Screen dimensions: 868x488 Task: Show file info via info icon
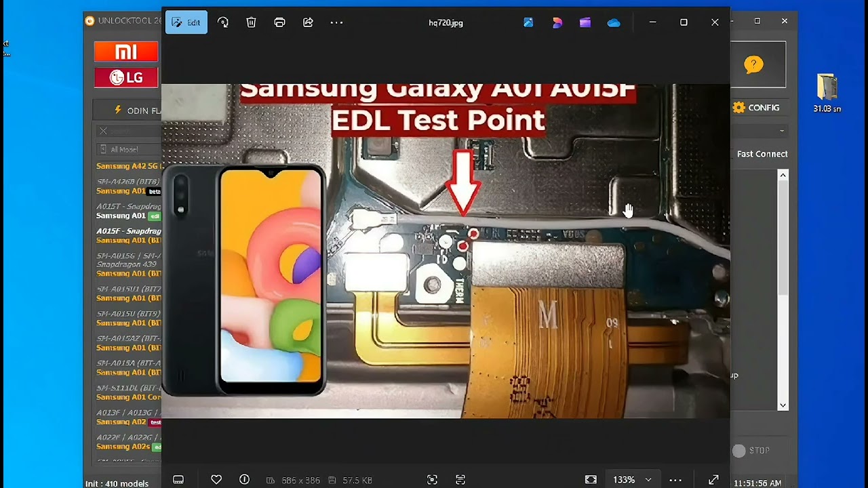pyautogui.click(x=244, y=479)
